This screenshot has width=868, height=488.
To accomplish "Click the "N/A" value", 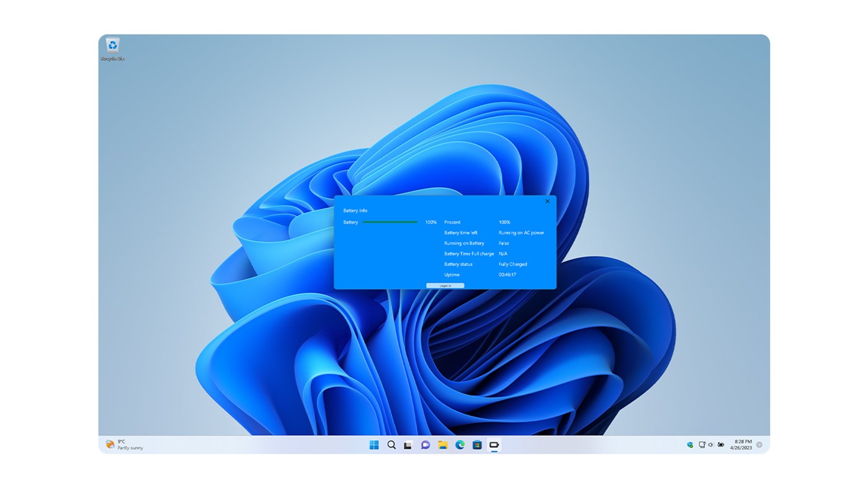I will [x=503, y=254].
